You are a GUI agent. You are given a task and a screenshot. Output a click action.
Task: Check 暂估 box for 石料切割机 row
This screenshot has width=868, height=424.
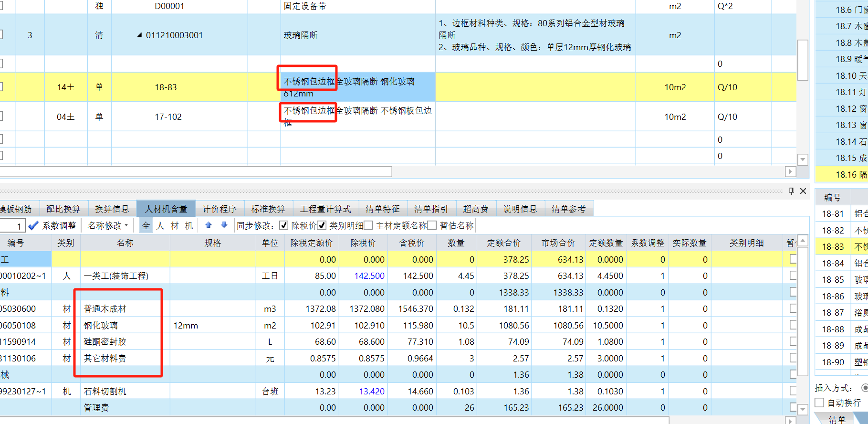[793, 391]
